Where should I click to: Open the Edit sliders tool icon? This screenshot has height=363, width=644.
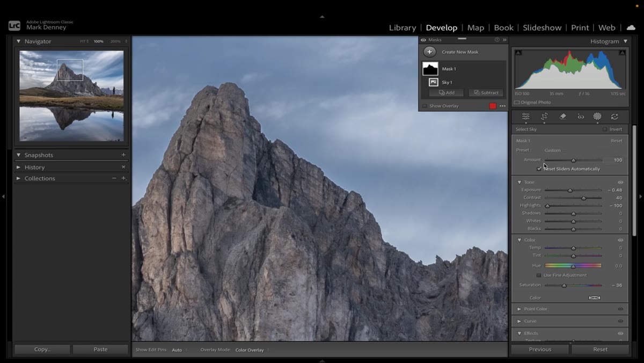click(x=525, y=117)
